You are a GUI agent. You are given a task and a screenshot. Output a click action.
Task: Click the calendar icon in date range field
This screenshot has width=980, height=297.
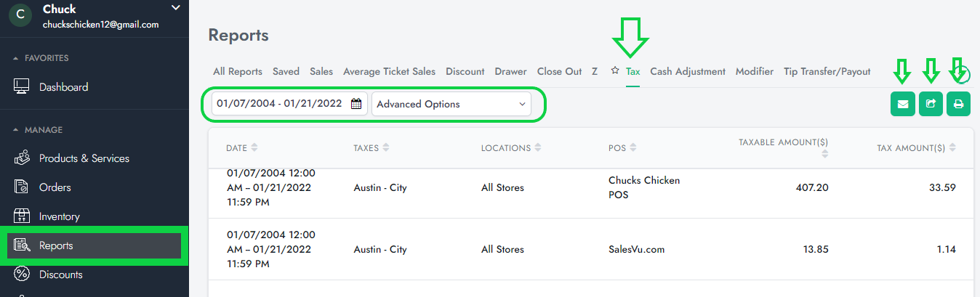356,104
